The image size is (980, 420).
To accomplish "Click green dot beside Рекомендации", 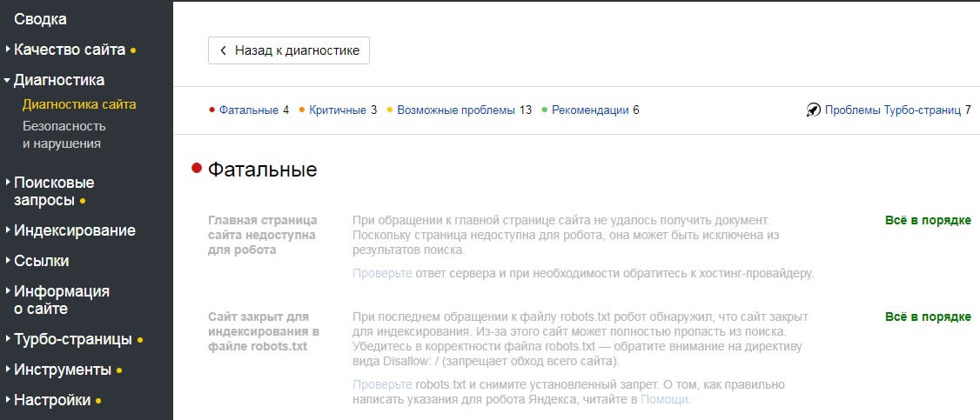I will pyautogui.click(x=544, y=110).
